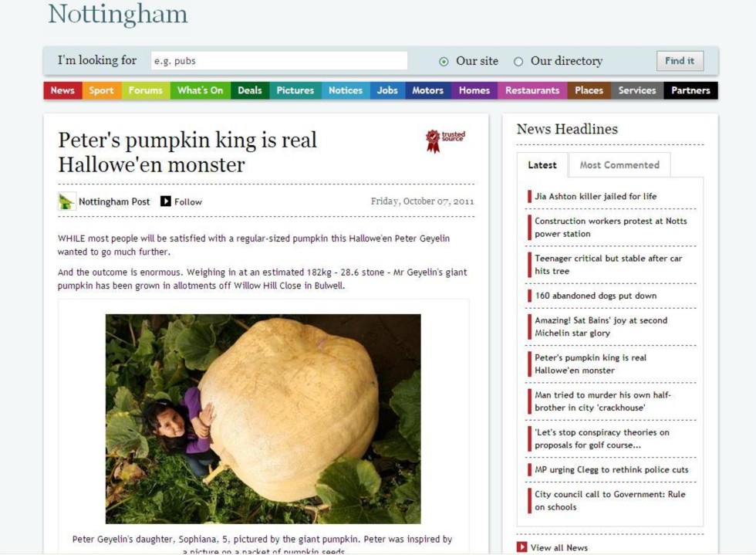This screenshot has width=756, height=555.
Task: Open the Restaurants navigation item
Action: [532, 90]
